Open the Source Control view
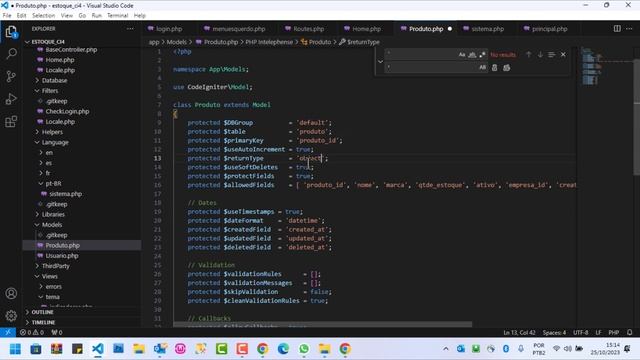The width and height of the screenshot is (640, 360). tap(11, 76)
